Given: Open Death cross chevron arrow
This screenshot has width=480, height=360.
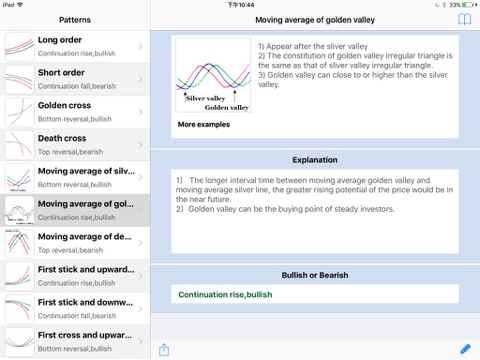Looking at the screenshot, I should 141,145.
